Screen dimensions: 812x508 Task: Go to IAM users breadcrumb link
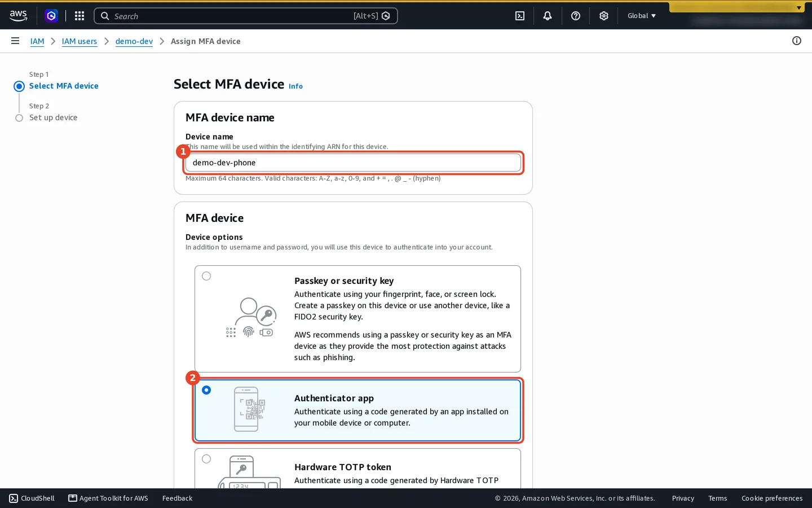80,41
